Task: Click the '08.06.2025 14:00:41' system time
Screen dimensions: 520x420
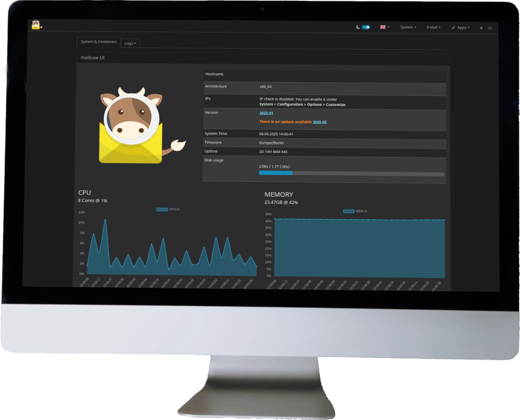Action: 276,134
